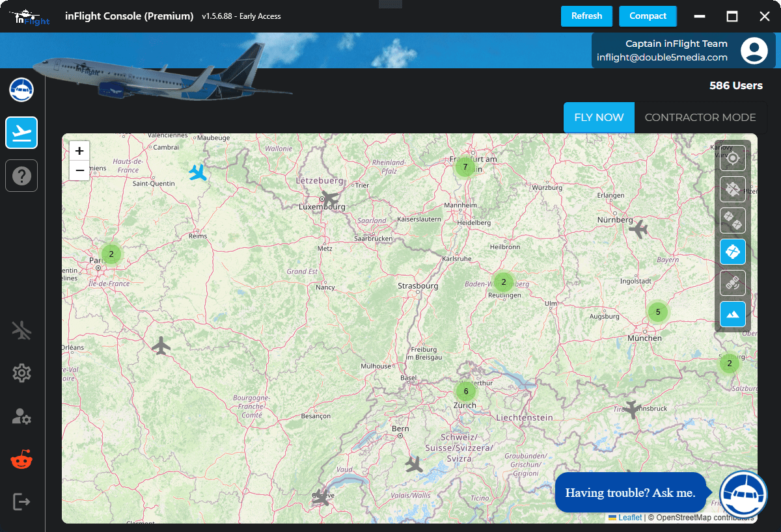Image resolution: width=781 pixels, height=532 pixels.
Task: Toggle the terrain mountain map layer
Action: click(733, 314)
